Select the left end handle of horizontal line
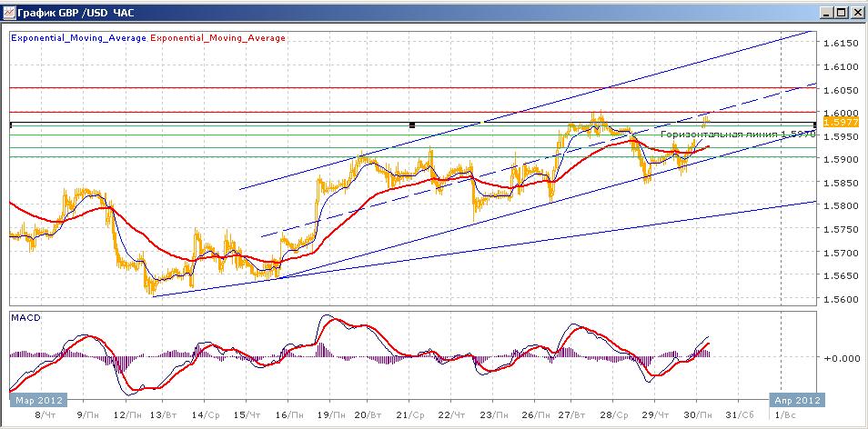 pos(11,125)
